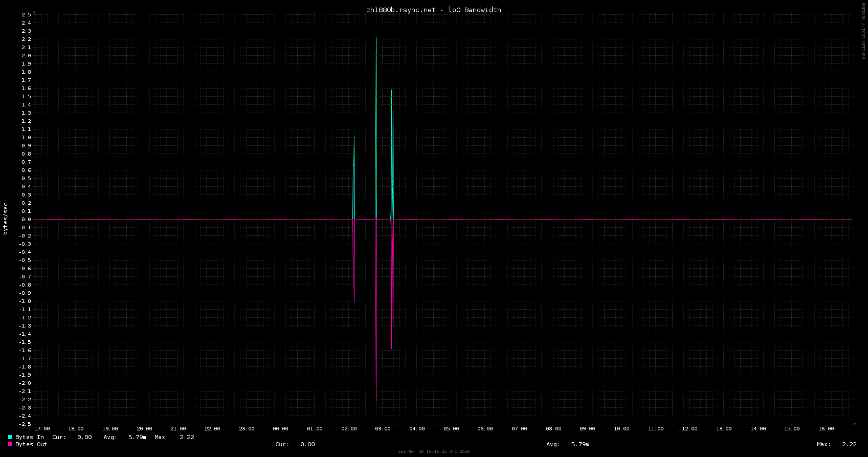
Task: Click the bytes/sec y-axis label
Action: (6, 219)
